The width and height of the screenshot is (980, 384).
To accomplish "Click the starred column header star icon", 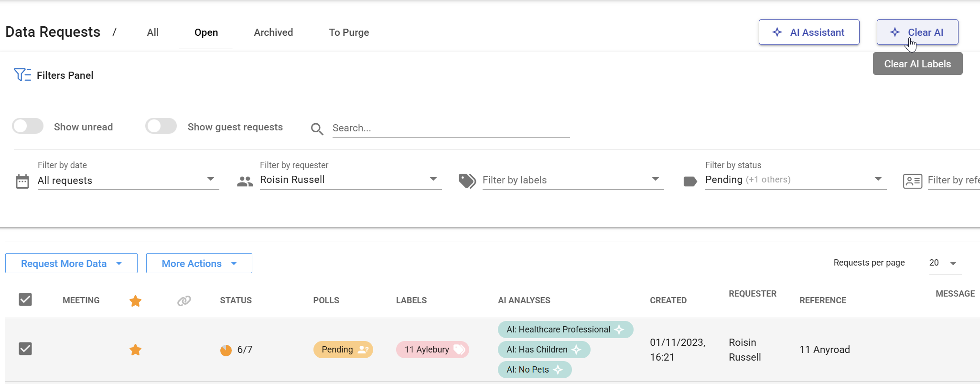I will [136, 301].
